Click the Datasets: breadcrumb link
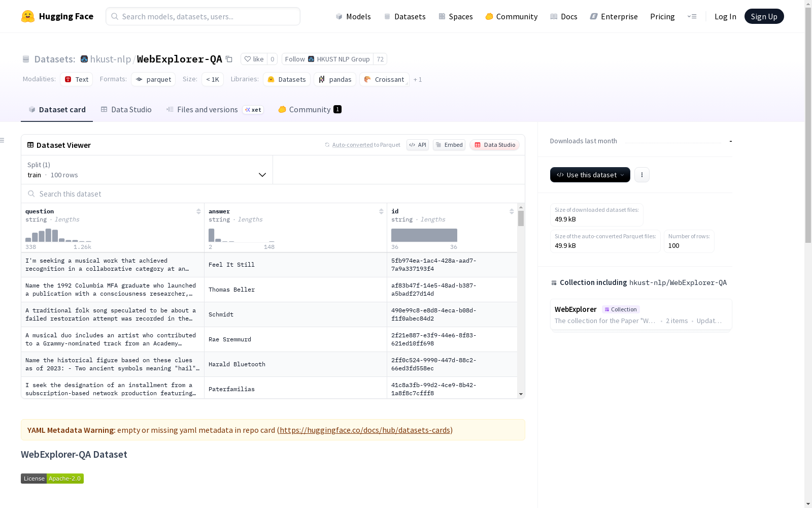The width and height of the screenshot is (812, 508). point(55,59)
